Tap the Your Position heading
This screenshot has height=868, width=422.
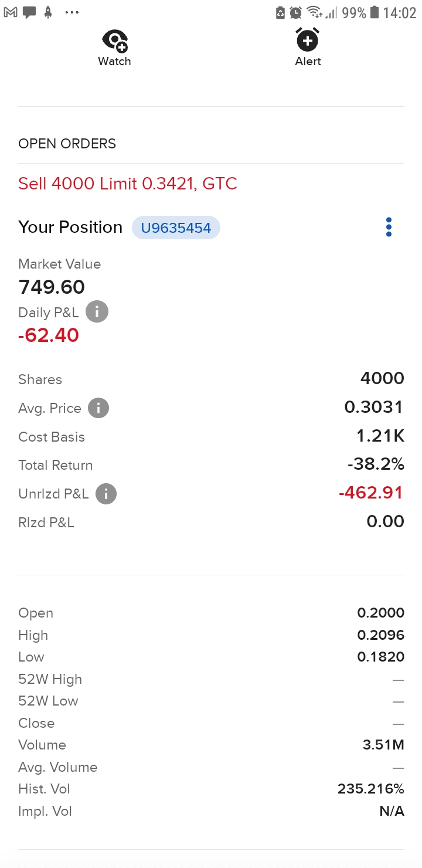70,227
